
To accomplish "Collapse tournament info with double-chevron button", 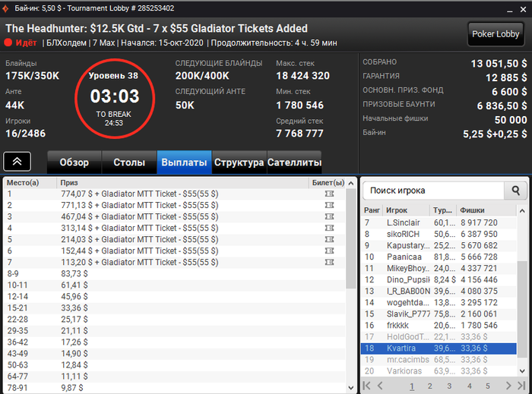I will pyautogui.click(x=17, y=162).
